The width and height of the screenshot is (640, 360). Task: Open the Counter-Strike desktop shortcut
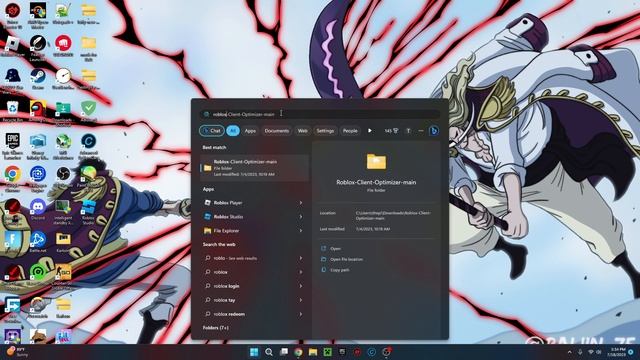pyautogui.click(x=63, y=276)
